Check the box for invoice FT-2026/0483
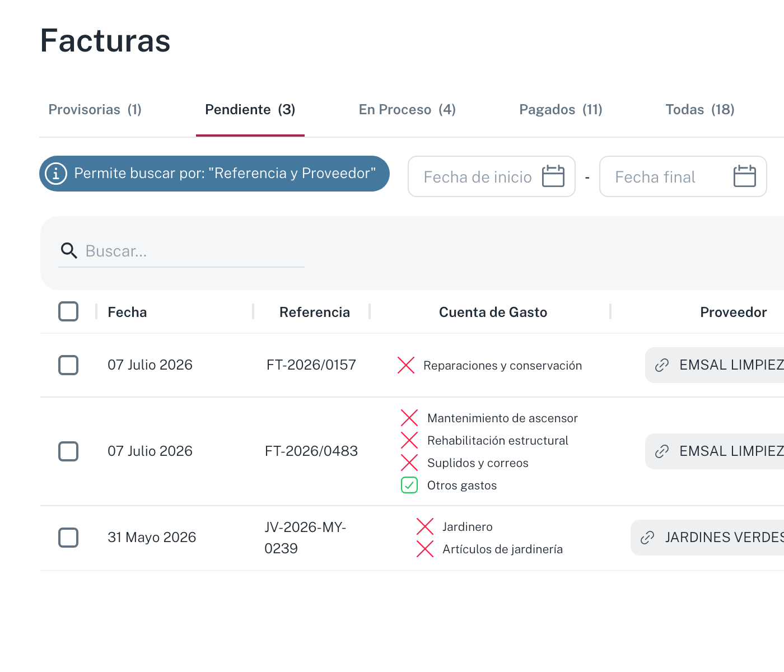Viewport: 784px width, 672px height. [68, 451]
